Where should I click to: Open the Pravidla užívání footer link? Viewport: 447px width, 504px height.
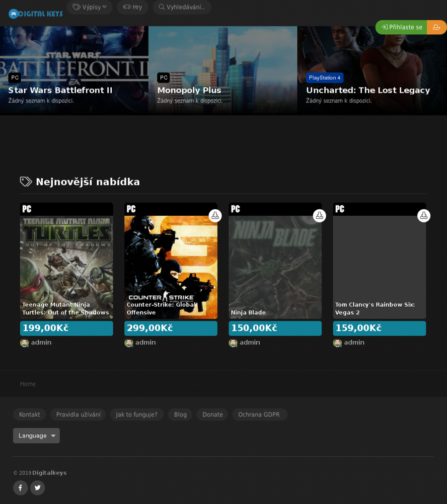point(78,415)
